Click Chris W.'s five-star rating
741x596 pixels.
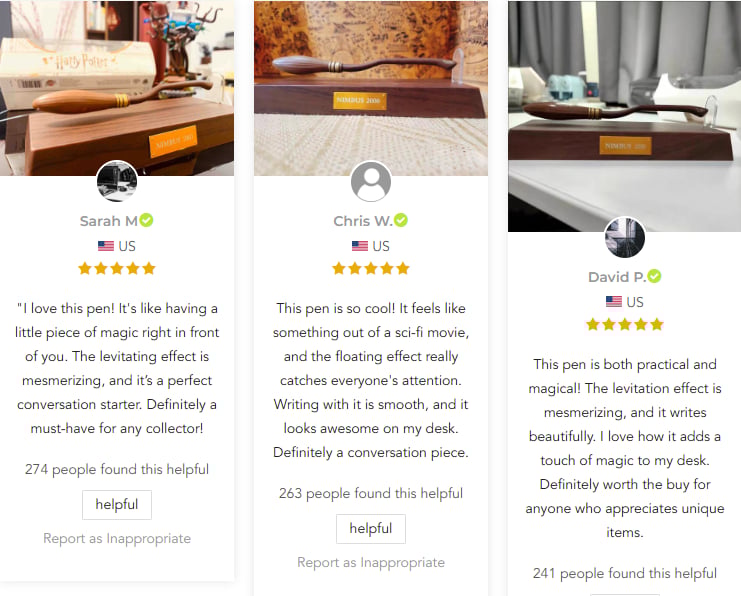pos(371,268)
